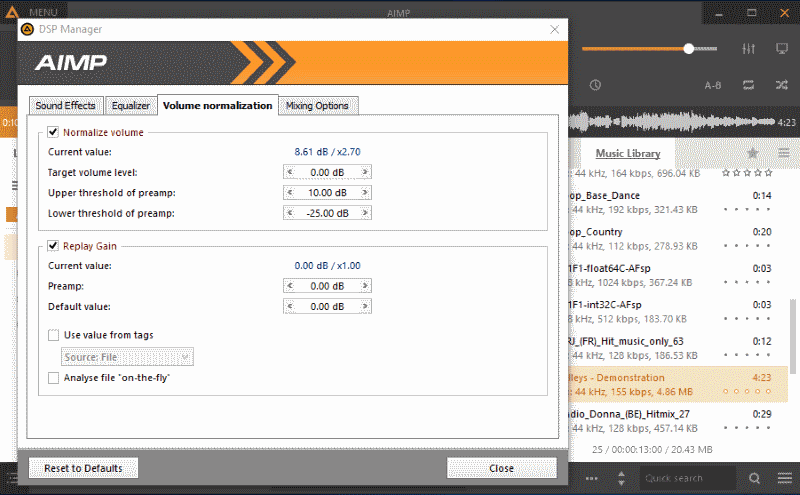Uncheck the Replay Gain checkbox

pyautogui.click(x=53, y=246)
